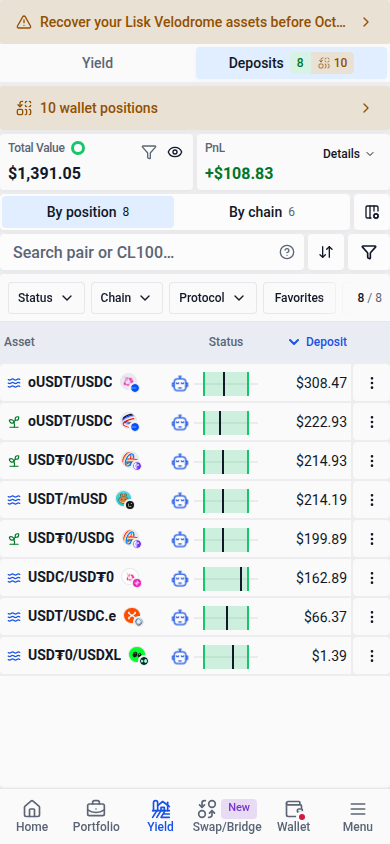Click the robot icon in the USD₮0/USDC row
This screenshot has height=844, width=390.
180,461
